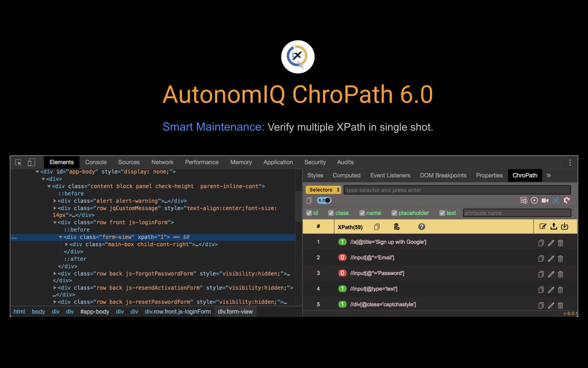Image resolution: width=588 pixels, height=368 pixels.
Task: Edit the 'Sign up with Google' XPath row
Action: (551, 243)
